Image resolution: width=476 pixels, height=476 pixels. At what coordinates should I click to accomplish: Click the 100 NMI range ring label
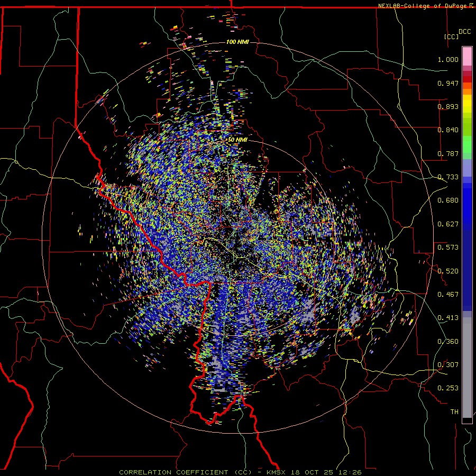click(x=237, y=42)
